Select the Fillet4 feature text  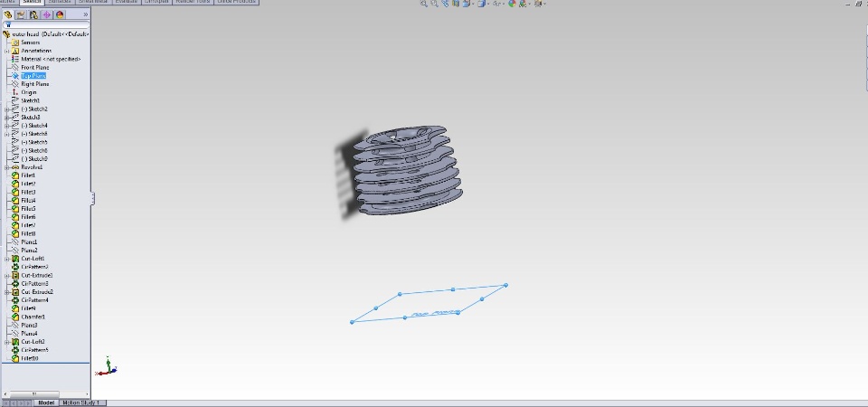point(28,201)
